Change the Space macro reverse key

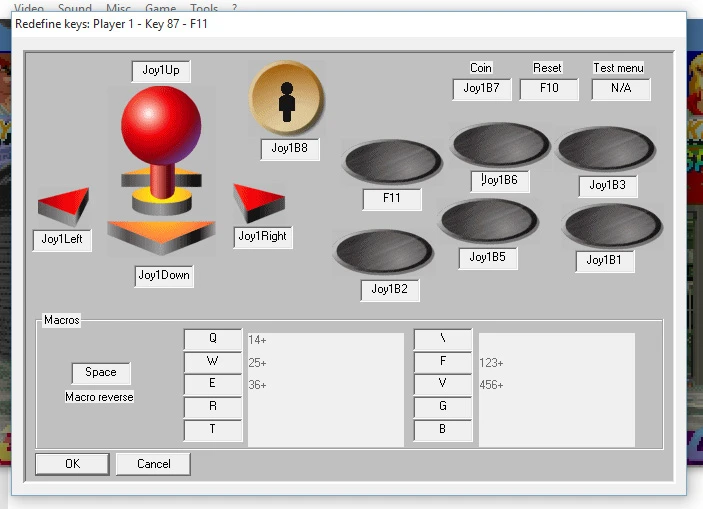101,373
